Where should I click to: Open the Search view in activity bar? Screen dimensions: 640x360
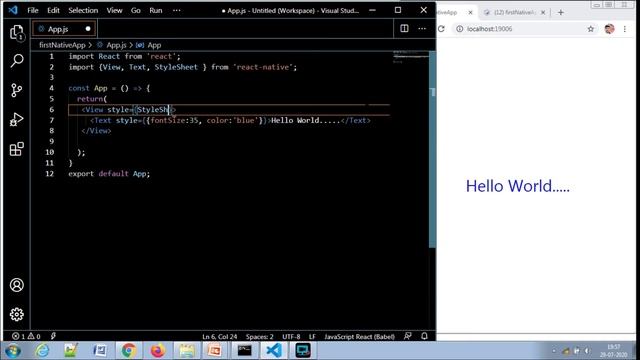coord(17,61)
